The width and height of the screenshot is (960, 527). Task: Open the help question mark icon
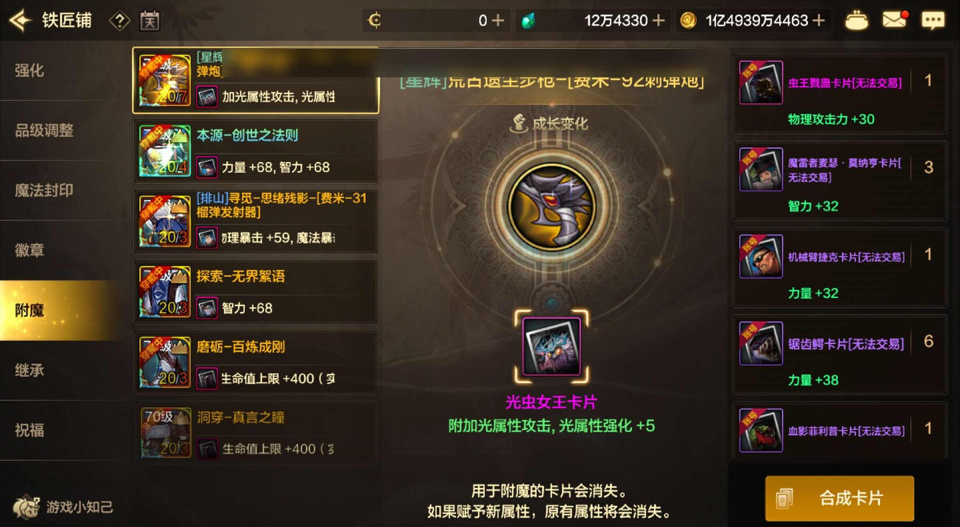point(119,21)
